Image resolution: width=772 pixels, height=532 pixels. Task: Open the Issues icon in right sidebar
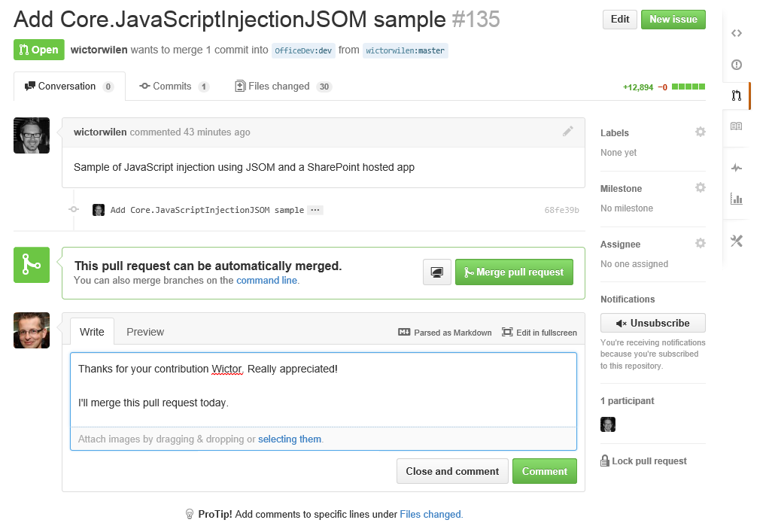click(737, 65)
